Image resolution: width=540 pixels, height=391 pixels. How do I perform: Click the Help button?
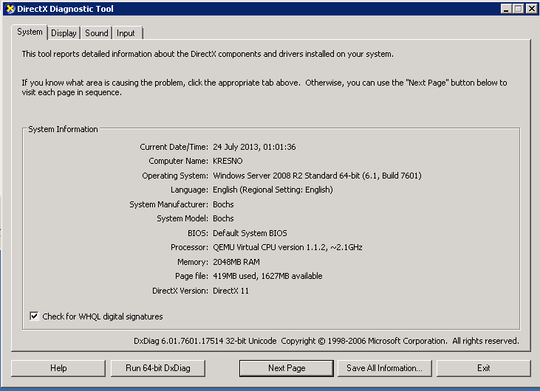[x=59, y=368]
